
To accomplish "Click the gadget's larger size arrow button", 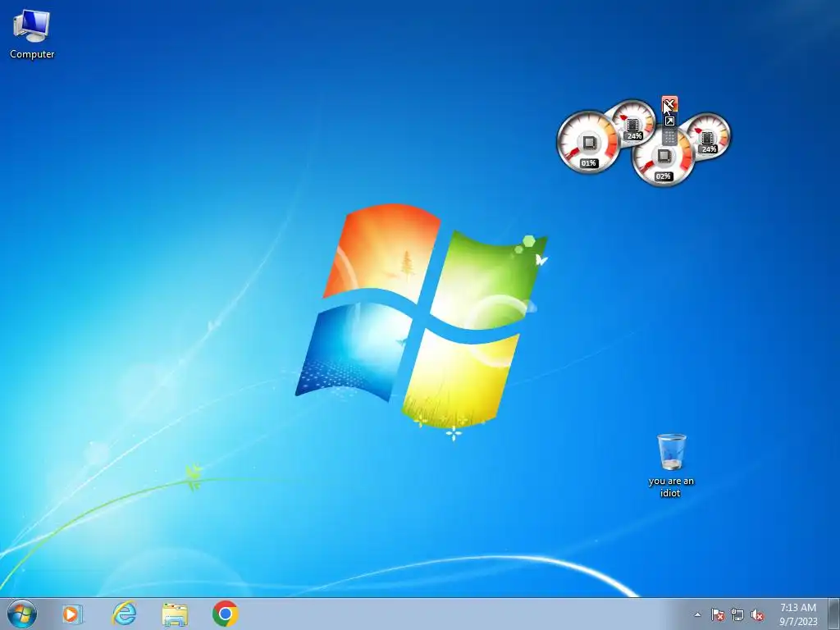I will pyautogui.click(x=669, y=121).
